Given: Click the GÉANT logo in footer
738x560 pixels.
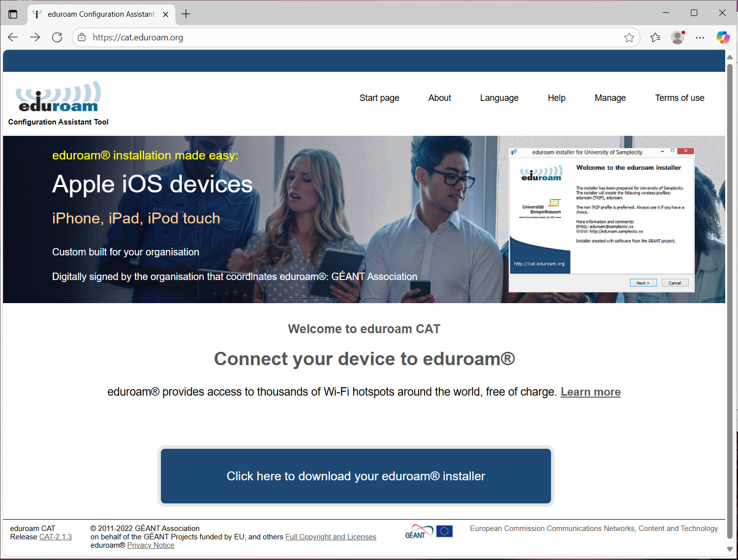Looking at the screenshot, I should tap(419, 532).
